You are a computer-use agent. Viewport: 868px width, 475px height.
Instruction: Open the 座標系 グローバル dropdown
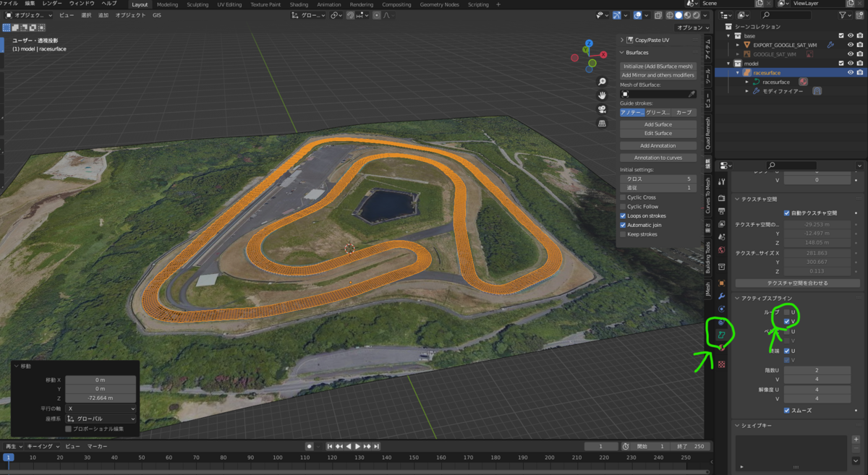pos(101,419)
